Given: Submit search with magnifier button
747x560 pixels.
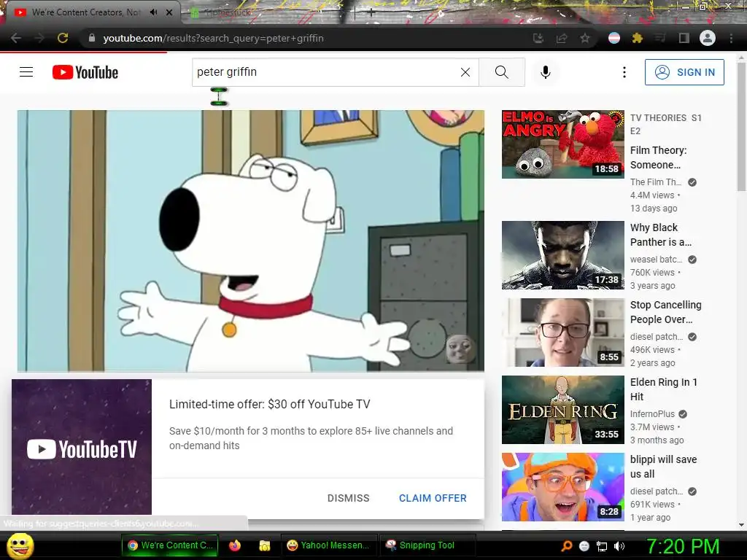Looking at the screenshot, I should pyautogui.click(x=502, y=72).
